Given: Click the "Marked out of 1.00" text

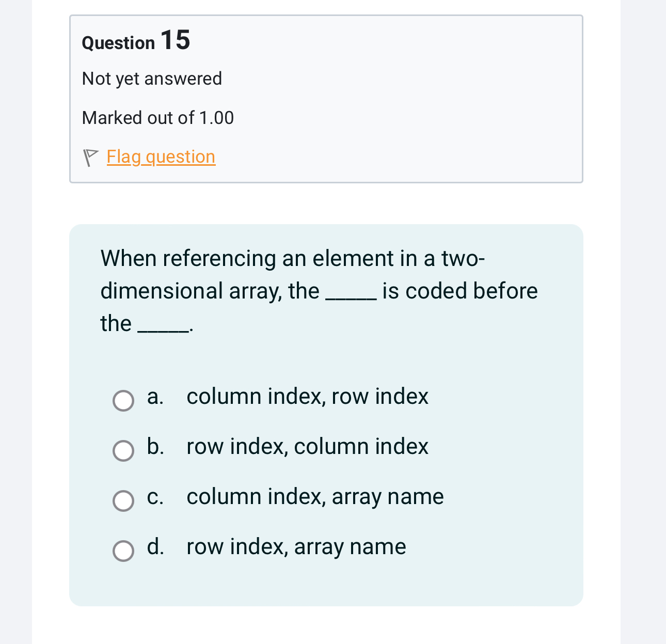Looking at the screenshot, I should coord(157,118).
